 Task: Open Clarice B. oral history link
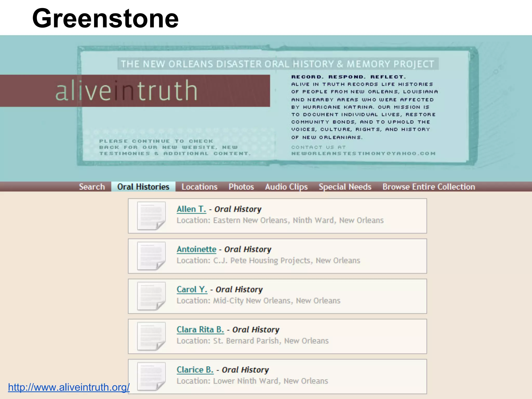(x=195, y=370)
